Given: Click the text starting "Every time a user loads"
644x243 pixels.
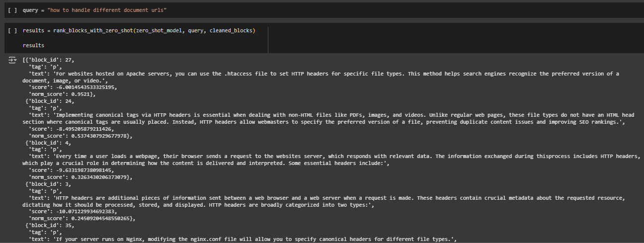Looking at the screenshot, I should (331, 160).
